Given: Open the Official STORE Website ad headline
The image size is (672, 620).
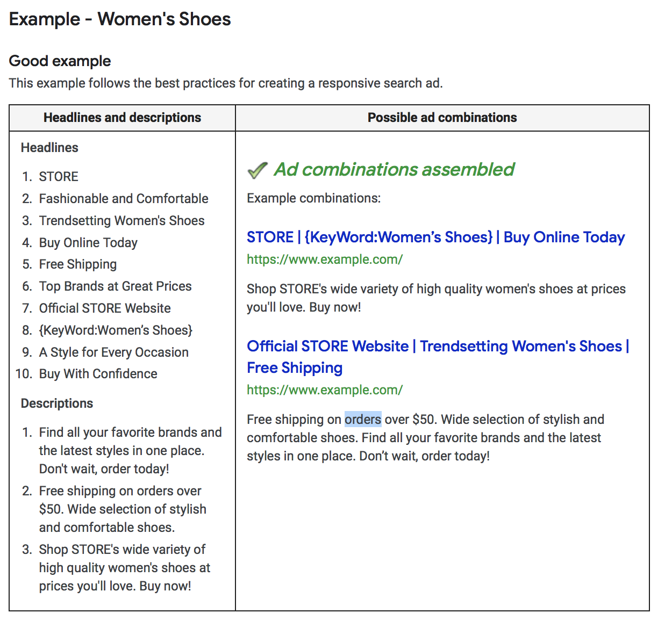Looking at the screenshot, I should pyautogui.click(x=438, y=357).
